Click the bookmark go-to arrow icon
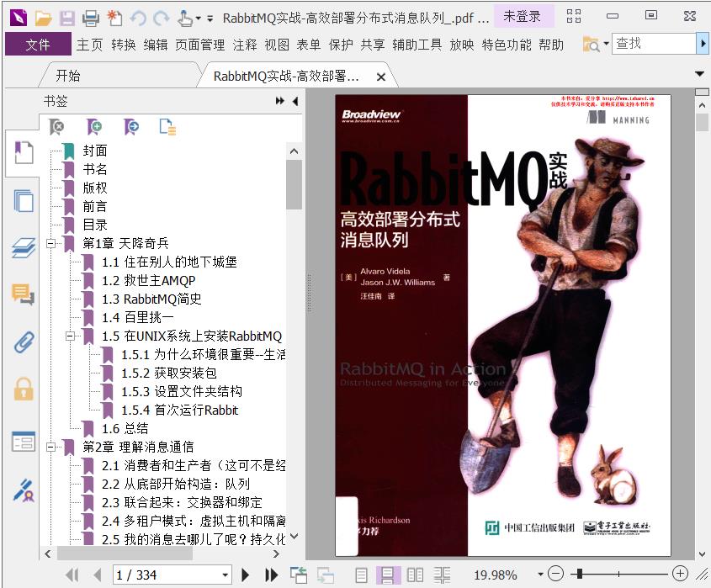This screenshot has height=588, width=711. click(x=131, y=127)
